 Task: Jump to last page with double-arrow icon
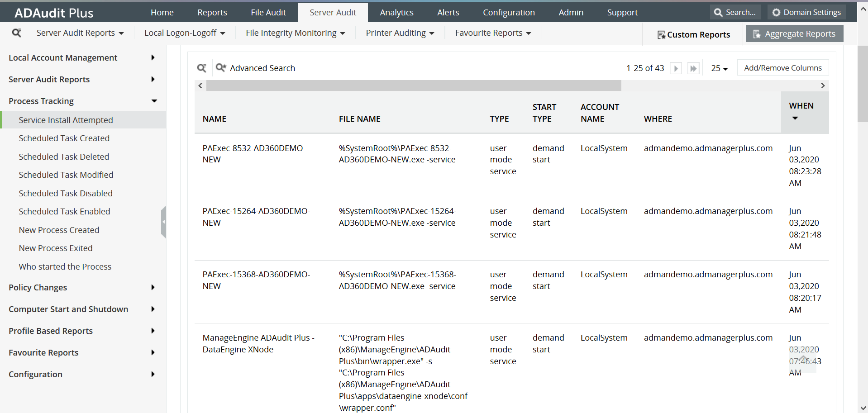click(x=693, y=68)
